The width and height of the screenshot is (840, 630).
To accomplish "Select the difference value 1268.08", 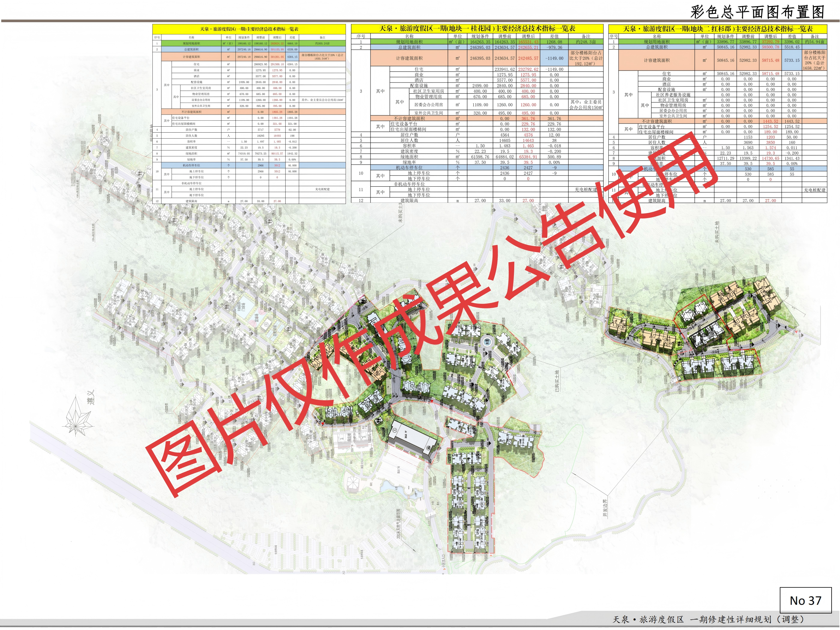I will (554, 42).
